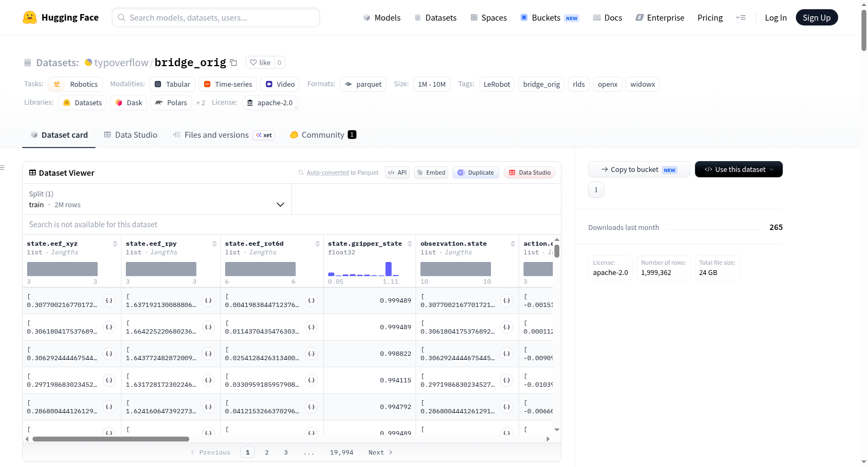Open the Pricing page link
The height and width of the screenshot is (467, 868).
(710, 18)
